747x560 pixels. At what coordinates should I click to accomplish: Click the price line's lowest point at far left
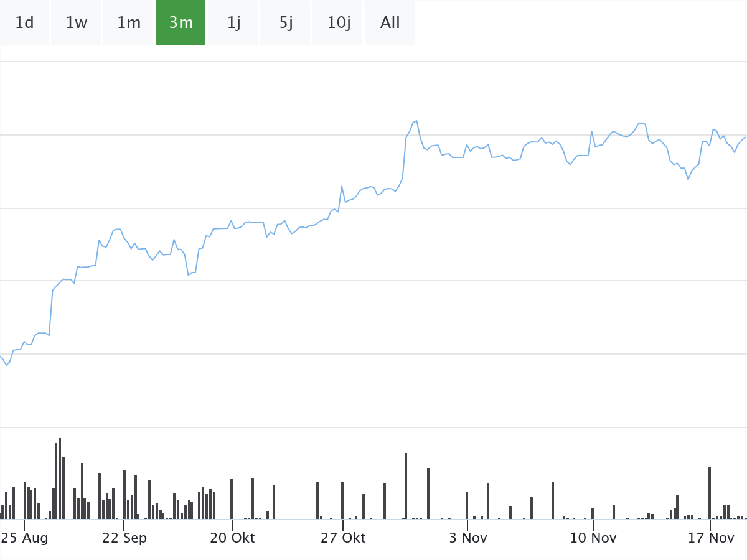6,365
